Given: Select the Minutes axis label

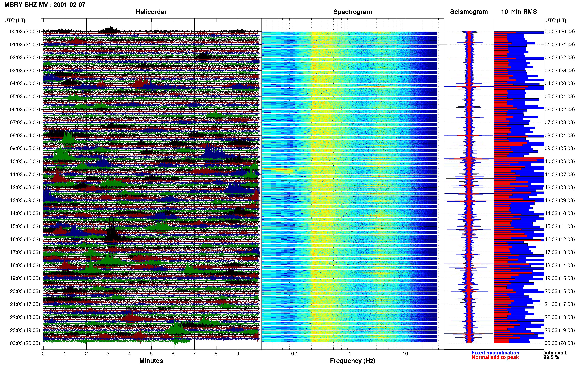Looking at the screenshot, I should [151, 361].
